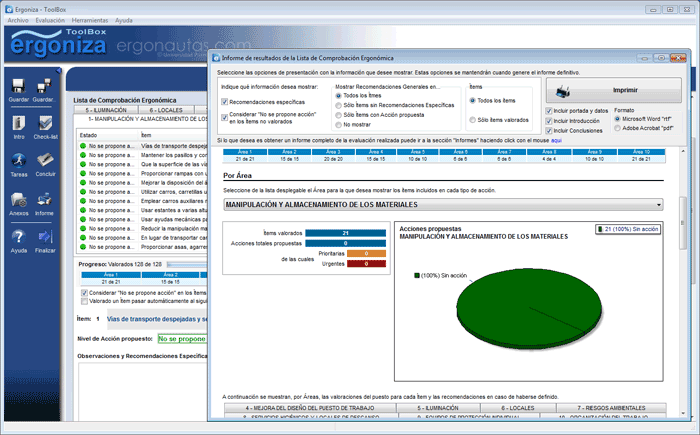Click the Informe printer icon in sidebar

coord(44,200)
